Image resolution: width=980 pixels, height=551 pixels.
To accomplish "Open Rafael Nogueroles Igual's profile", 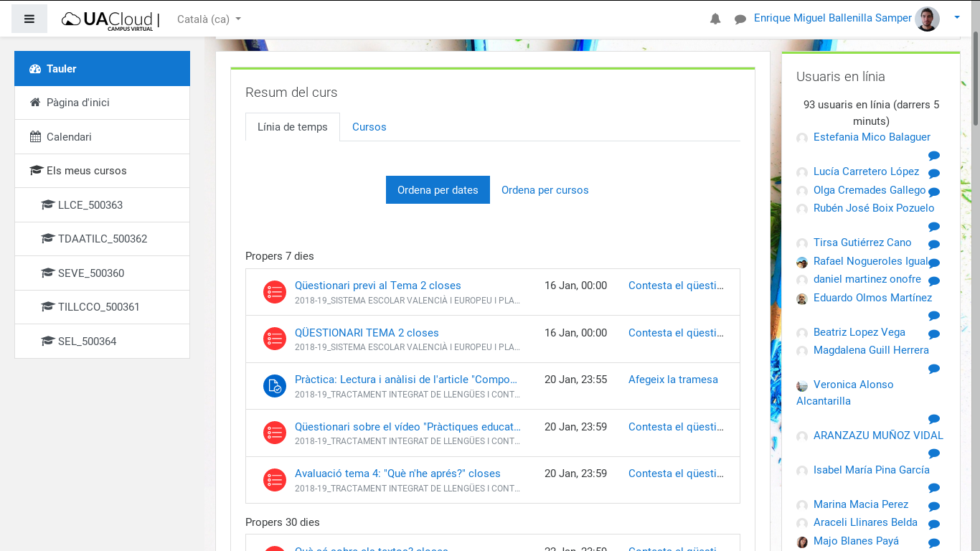I will (x=871, y=261).
